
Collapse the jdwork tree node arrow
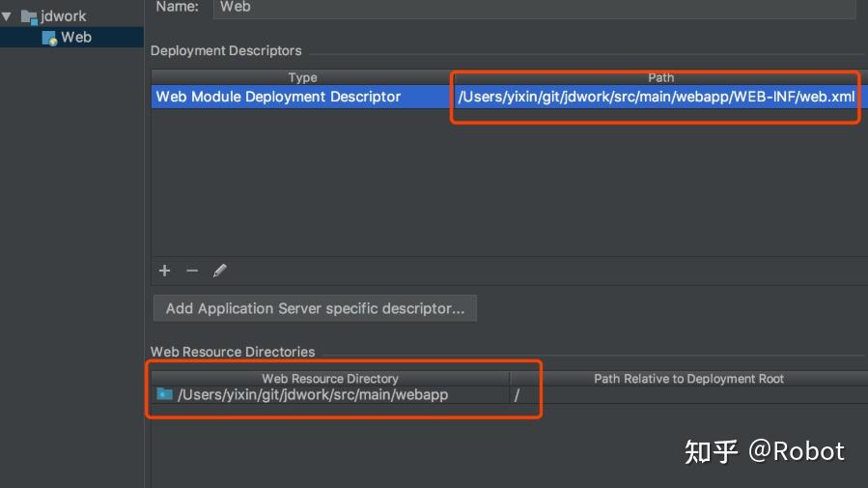click(x=8, y=16)
